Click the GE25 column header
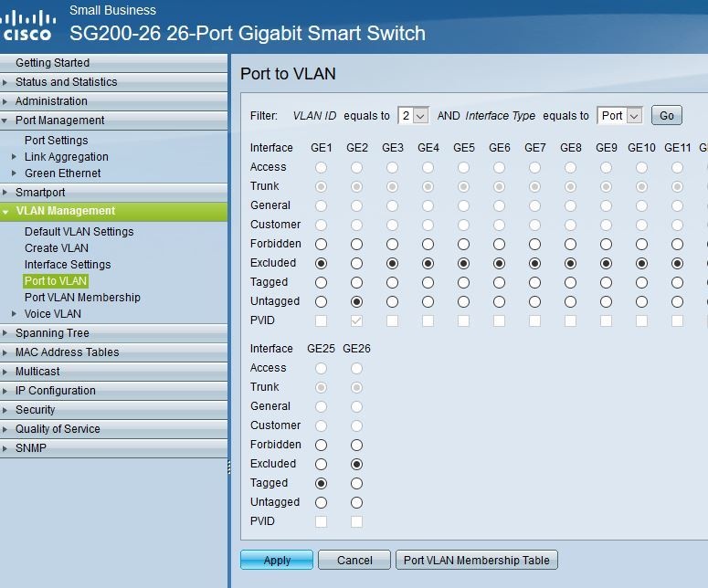The height and width of the screenshot is (588, 708). [321, 349]
